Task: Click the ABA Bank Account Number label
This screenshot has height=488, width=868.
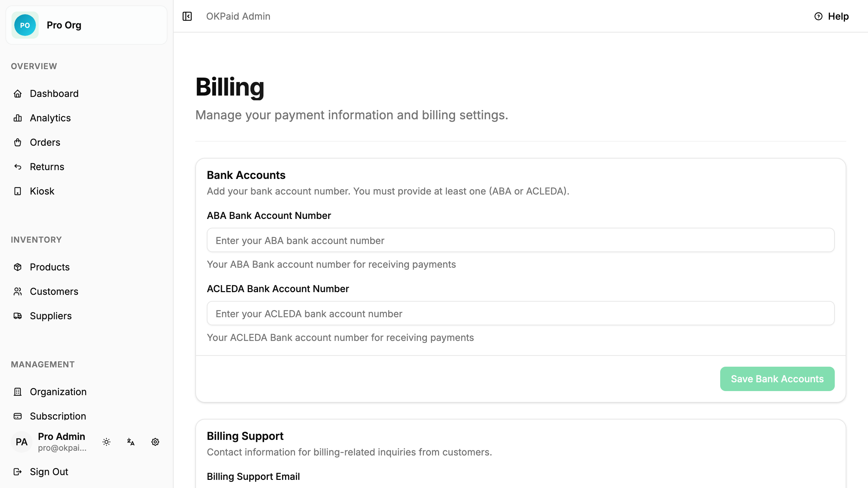Action: click(269, 216)
